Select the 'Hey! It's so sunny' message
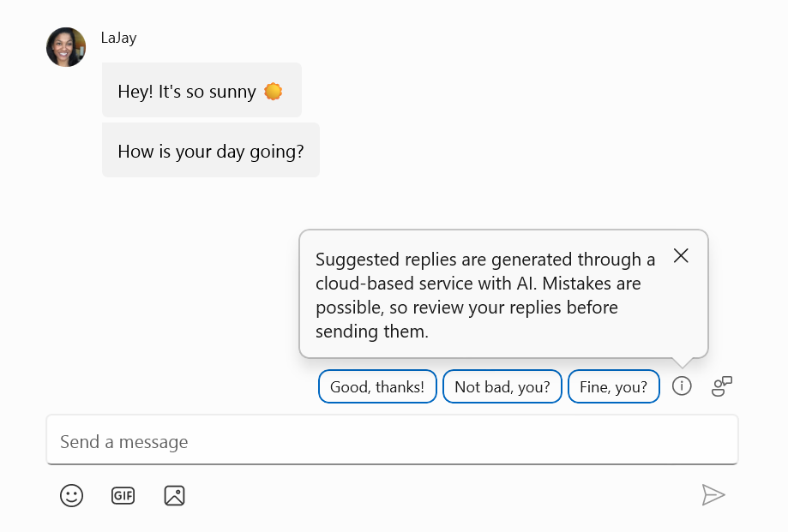The image size is (788, 532). (x=201, y=89)
